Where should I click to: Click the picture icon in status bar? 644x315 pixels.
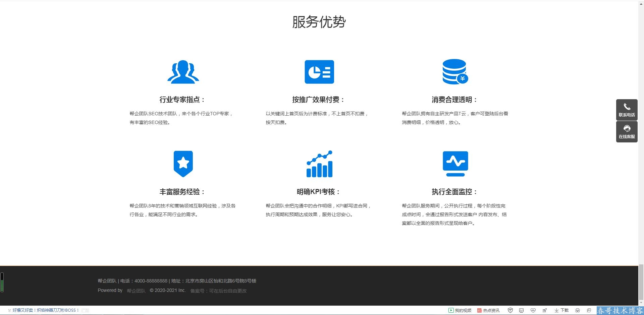[x=521, y=310]
